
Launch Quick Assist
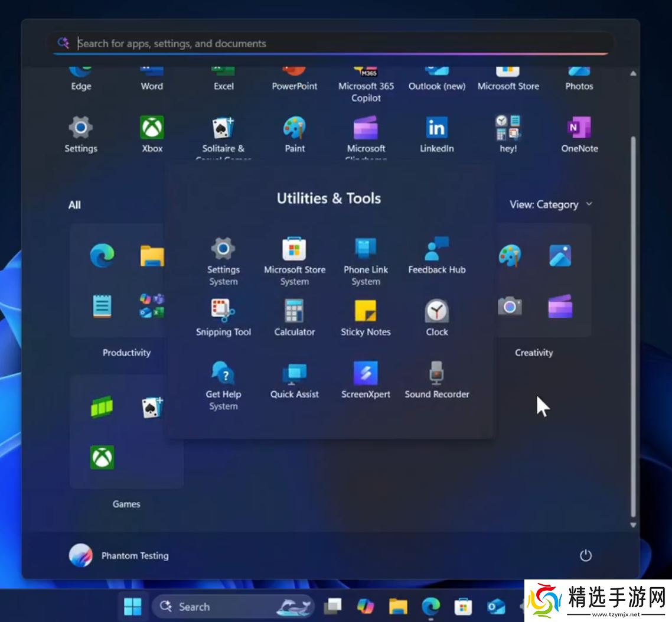tap(294, 380)
